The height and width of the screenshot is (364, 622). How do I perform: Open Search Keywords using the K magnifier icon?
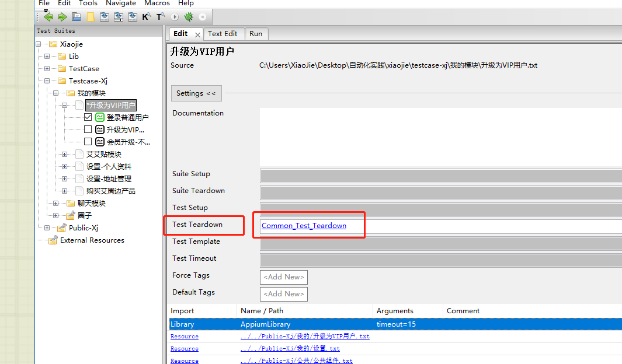tap(146, 16)
